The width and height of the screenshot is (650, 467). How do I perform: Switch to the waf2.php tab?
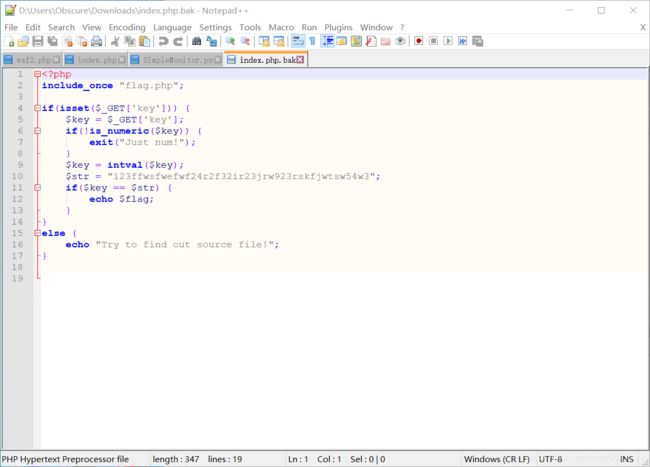point(32,60)
